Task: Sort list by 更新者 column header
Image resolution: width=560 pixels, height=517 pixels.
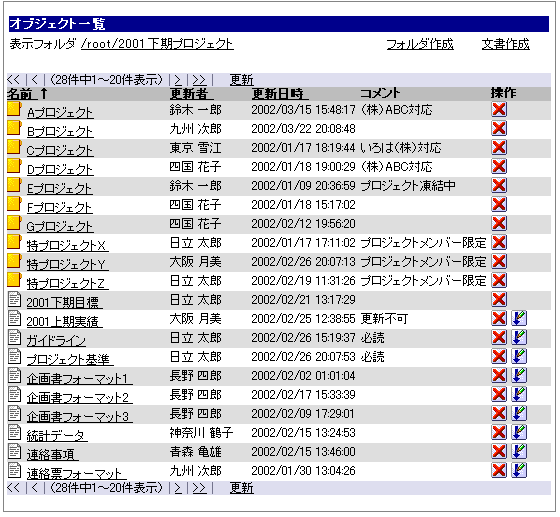Action: pyautogui.click(x=192, y=94)
